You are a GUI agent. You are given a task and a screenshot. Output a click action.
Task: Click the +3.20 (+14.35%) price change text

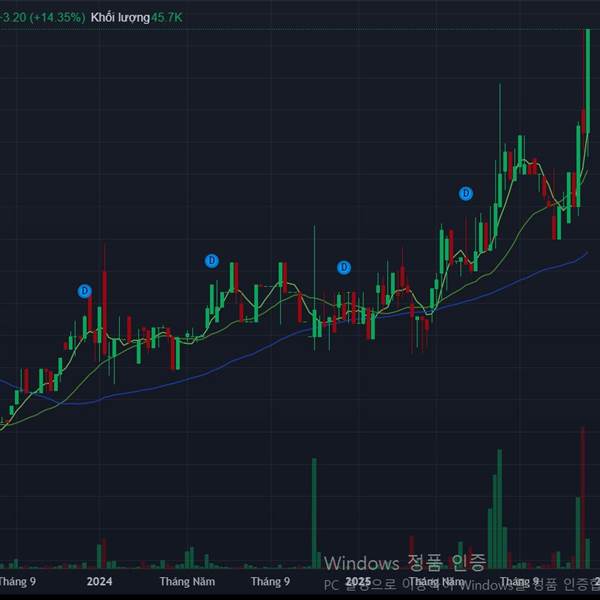[42, 18]
